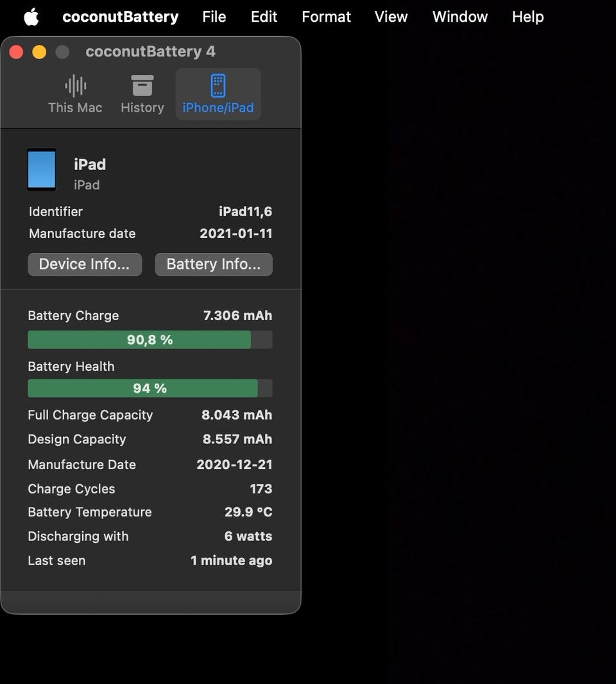
Task: Open the Window menu
Action: click(x=460, y=17)
